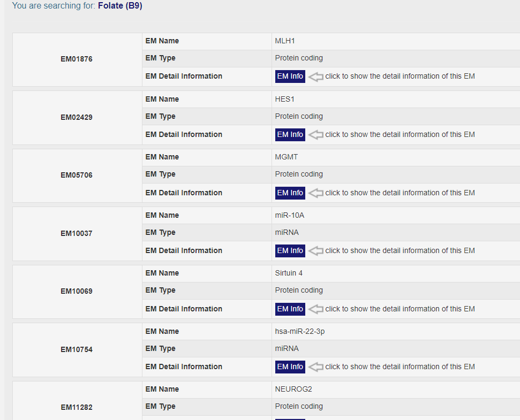Select the EM01876 identifier cell
Image resolution: width=520 pixels, height=420 pixels.
coord(77,59)
